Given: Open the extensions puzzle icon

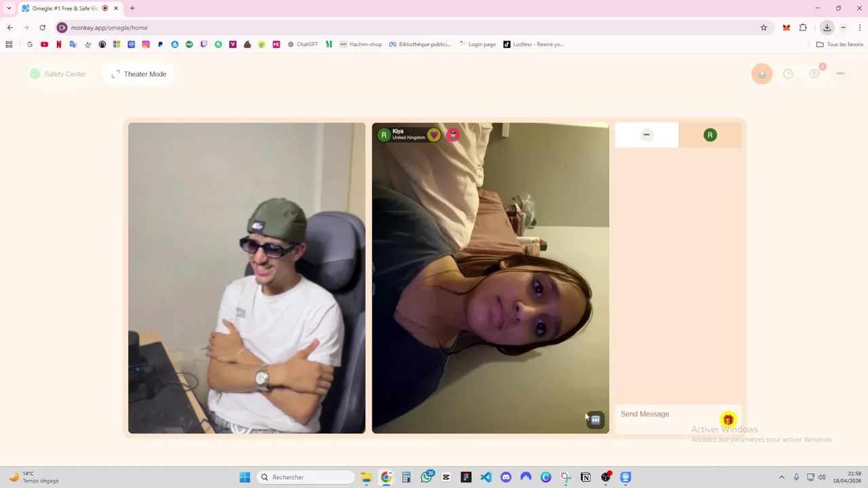Looking at the screenshot, I should (x=803, y=28).
